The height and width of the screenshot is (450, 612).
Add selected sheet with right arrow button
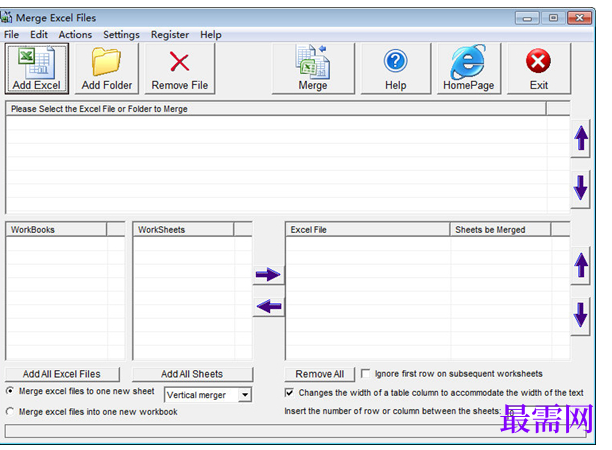[269, 275]
